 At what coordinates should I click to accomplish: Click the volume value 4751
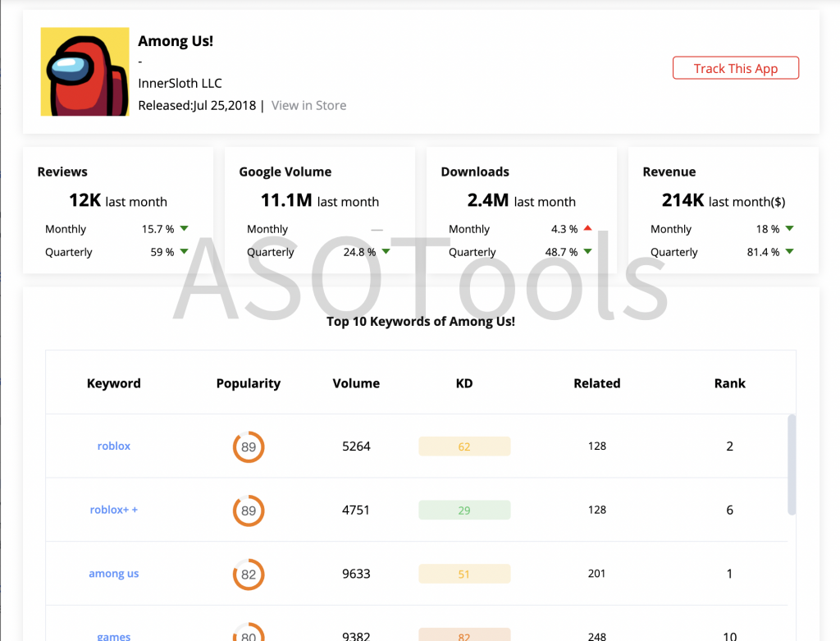356,510
